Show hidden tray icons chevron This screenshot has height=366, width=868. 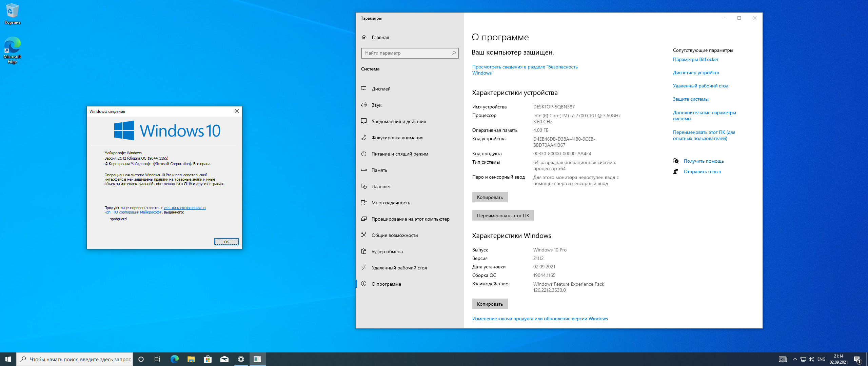coord(795,359)
